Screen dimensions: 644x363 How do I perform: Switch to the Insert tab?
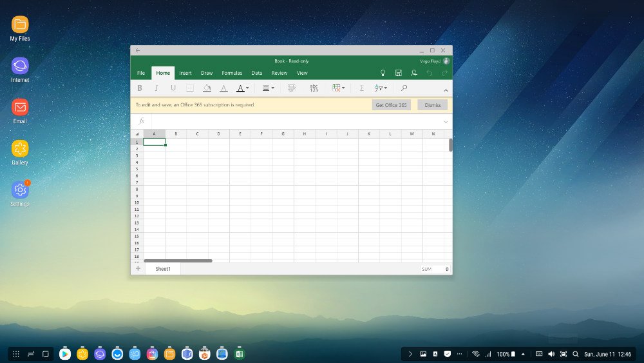185,73
